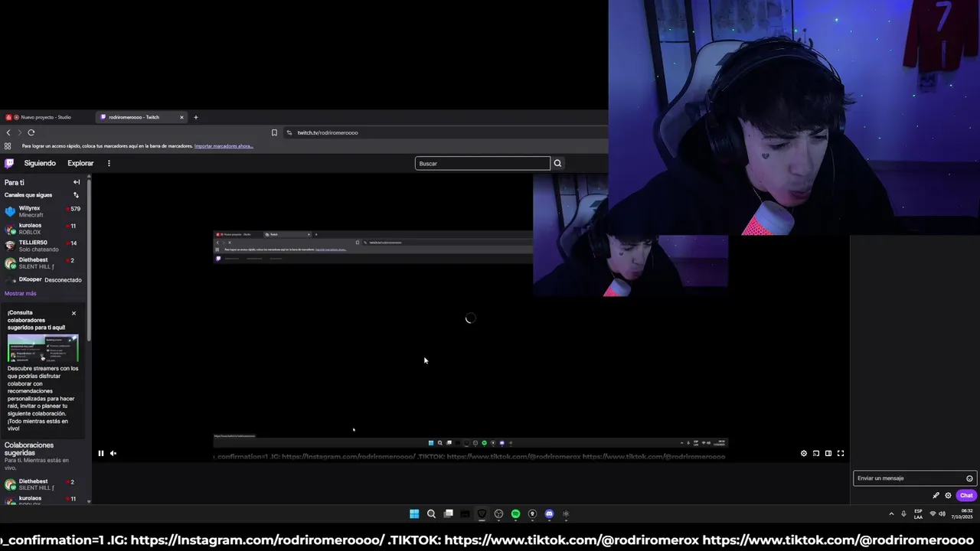Viewport: 980px width, 551px height.
Task: Switch to the Nuevo proyecto - Studio tab
Action: (x=46, y=117)
